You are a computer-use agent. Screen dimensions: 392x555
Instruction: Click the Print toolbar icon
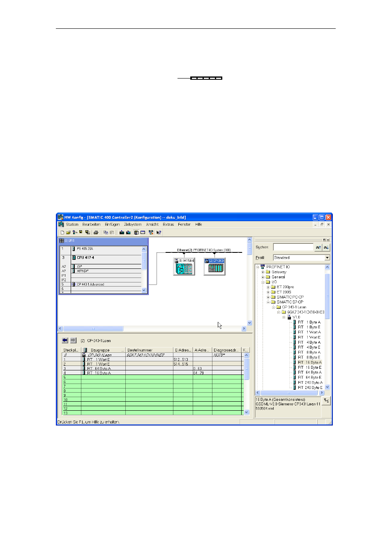(96, 233)
